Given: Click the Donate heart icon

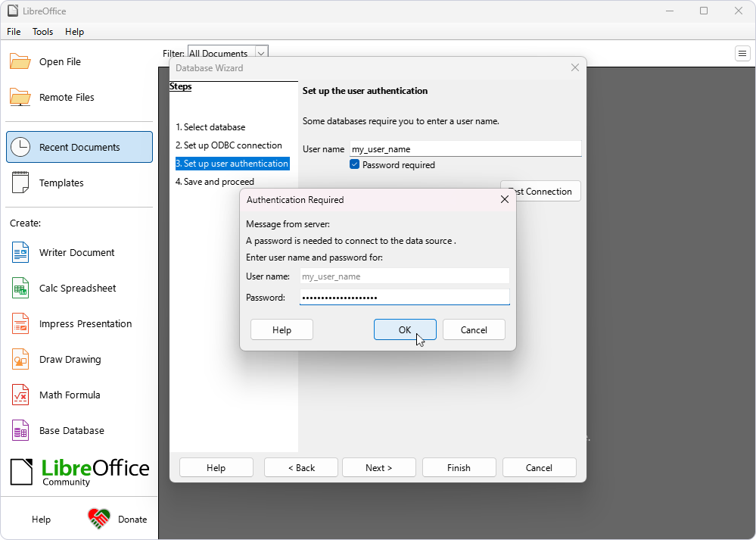Looking at the screenshot, I should tap(99, 519).
